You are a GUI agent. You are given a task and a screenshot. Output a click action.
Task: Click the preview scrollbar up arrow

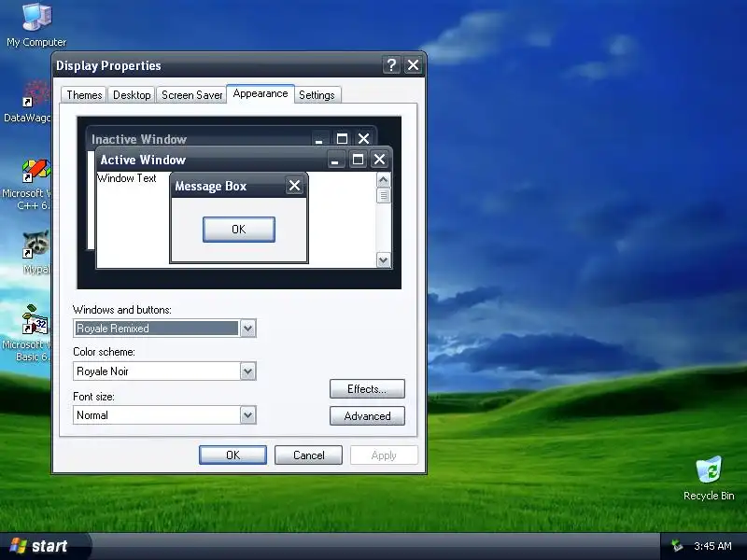point(383,180)
